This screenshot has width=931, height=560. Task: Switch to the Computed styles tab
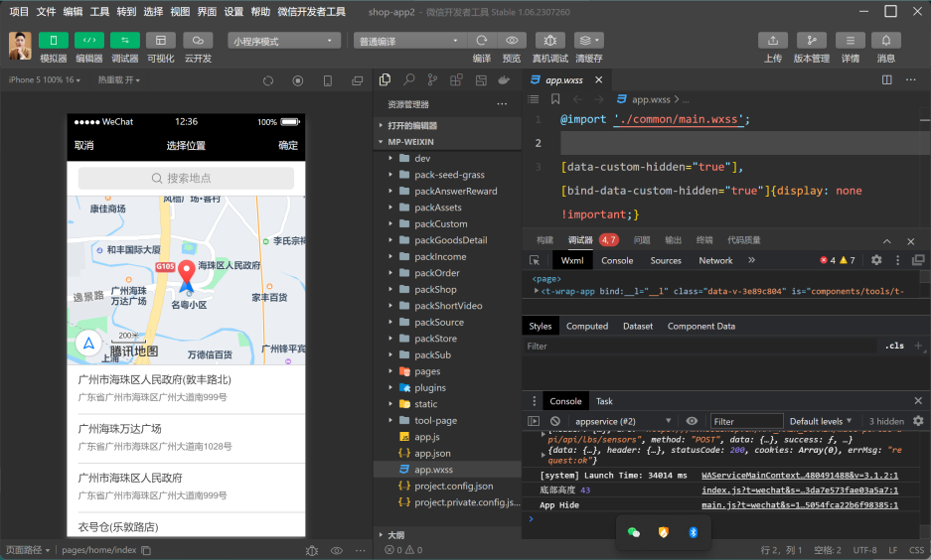[x=586, y=327]
